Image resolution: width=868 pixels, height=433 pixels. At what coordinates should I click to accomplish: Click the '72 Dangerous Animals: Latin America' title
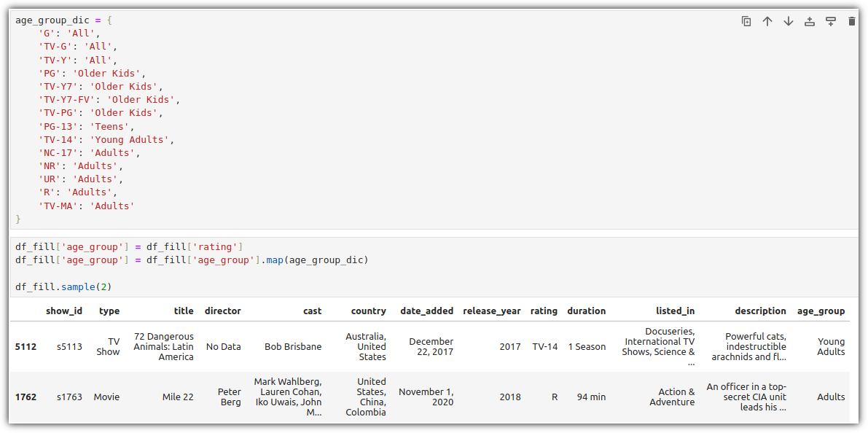[x=164, y=347]
